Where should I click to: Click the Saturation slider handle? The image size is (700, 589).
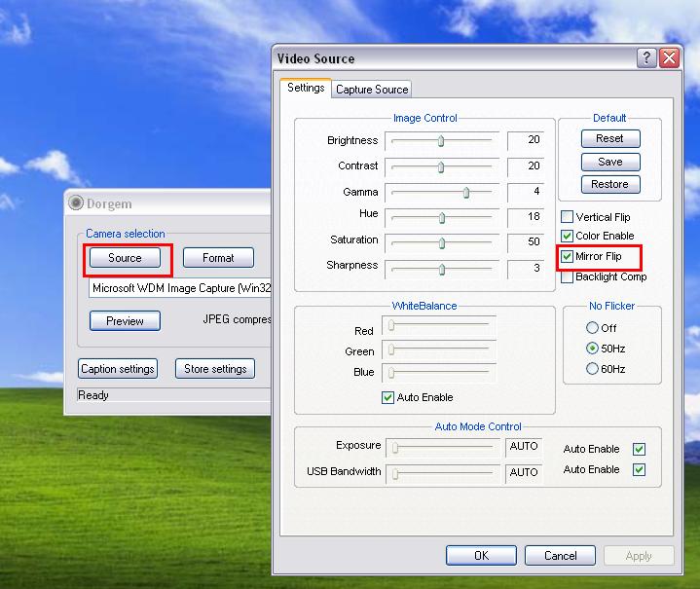pyautogui.click(x=442, y=243)
